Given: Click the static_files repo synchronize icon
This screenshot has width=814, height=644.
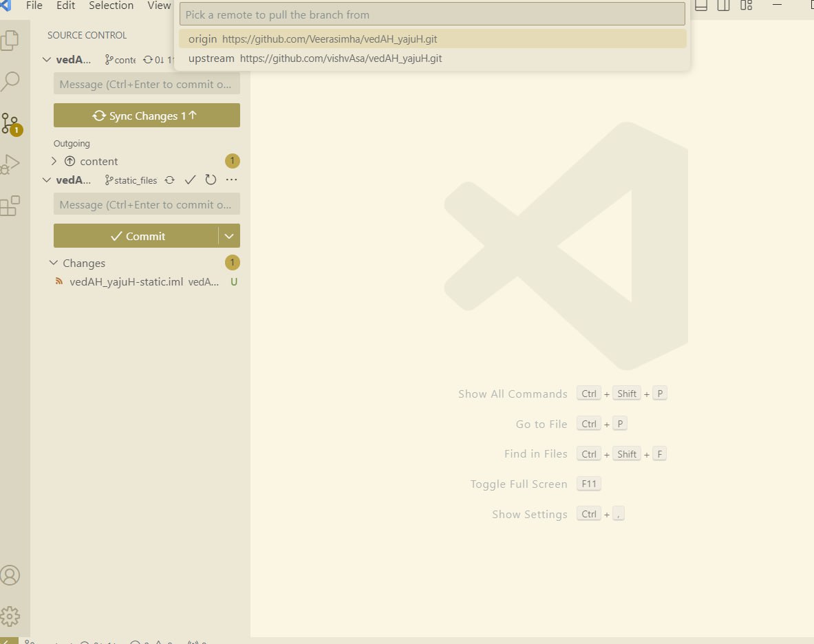Looking at the screenshot, I should point(170,180).
